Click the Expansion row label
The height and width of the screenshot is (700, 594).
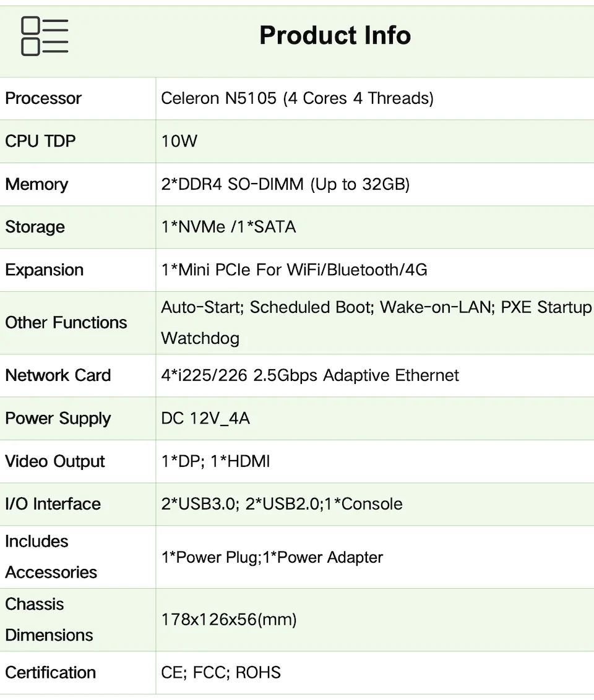pyautogui.click(x=44, y=270)
